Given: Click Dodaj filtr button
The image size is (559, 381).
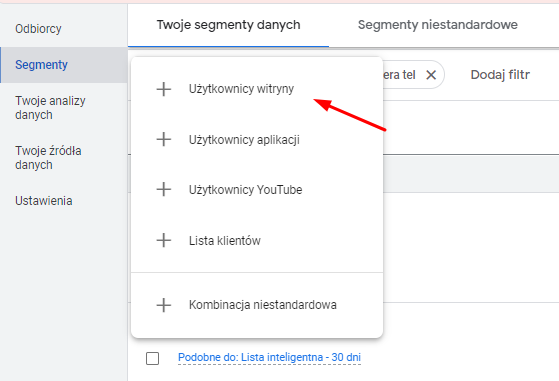Looking at the screenshot, I should tap(500, 75).
